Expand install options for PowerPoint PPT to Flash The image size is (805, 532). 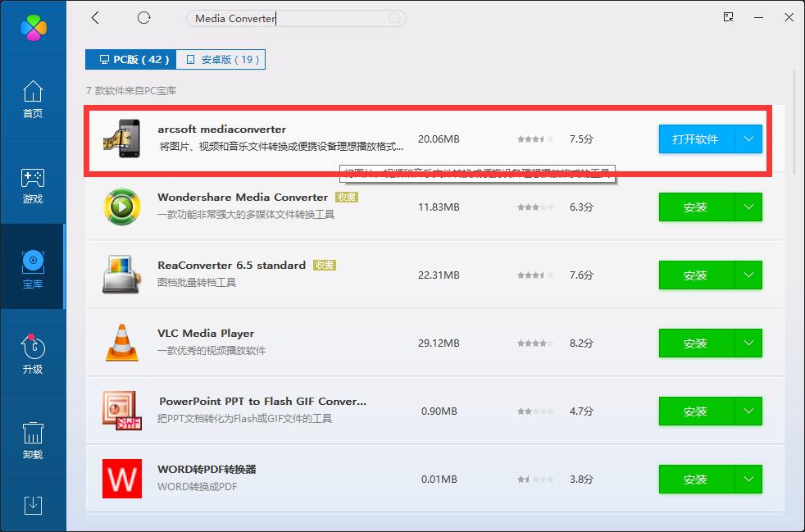pos(748,412)
